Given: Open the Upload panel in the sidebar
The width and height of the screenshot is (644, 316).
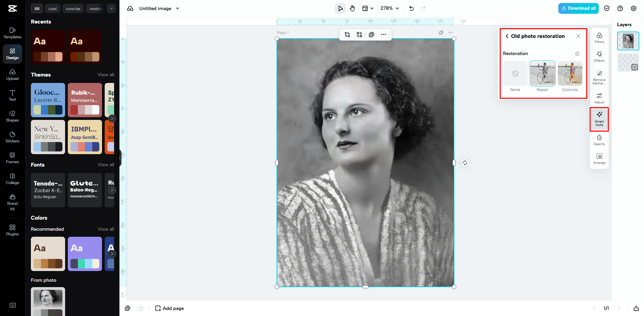Looking at the screenshot, I should click(x=12, y=75).
